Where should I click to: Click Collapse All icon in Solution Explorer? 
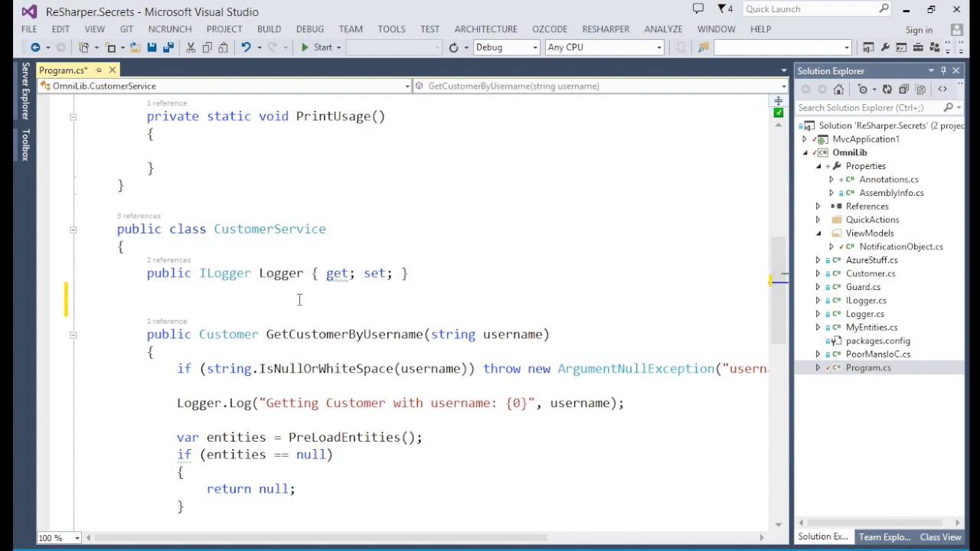(x=903, y=89)
